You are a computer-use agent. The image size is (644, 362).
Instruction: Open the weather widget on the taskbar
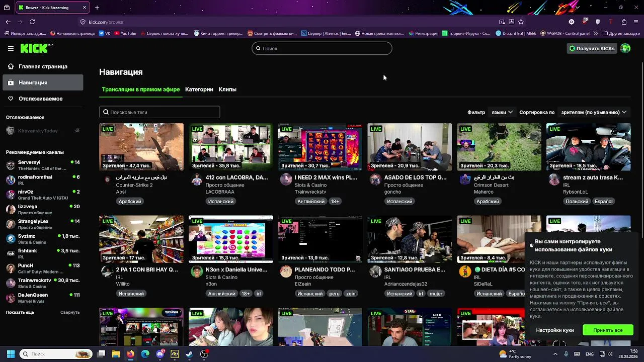point(515,354)
